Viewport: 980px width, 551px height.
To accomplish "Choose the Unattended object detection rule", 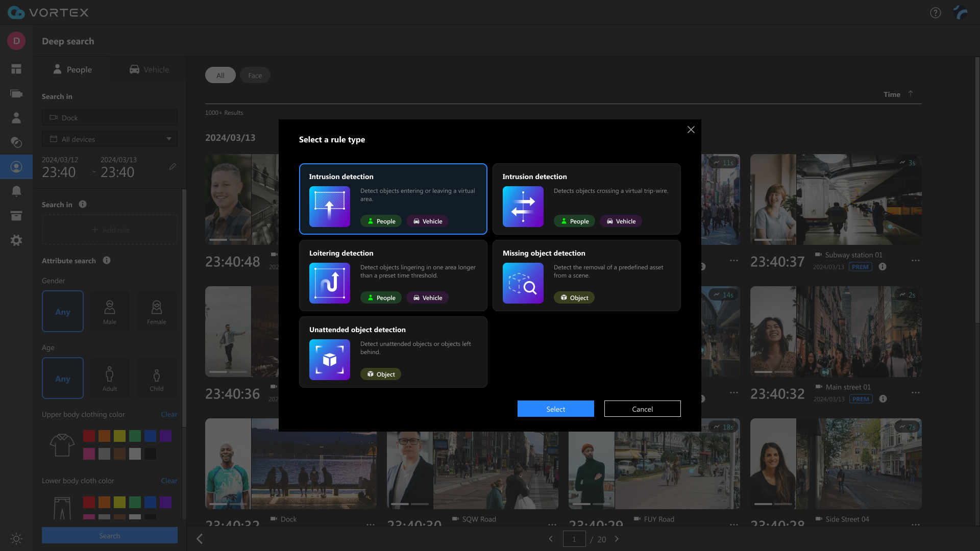I will point(393,352).
